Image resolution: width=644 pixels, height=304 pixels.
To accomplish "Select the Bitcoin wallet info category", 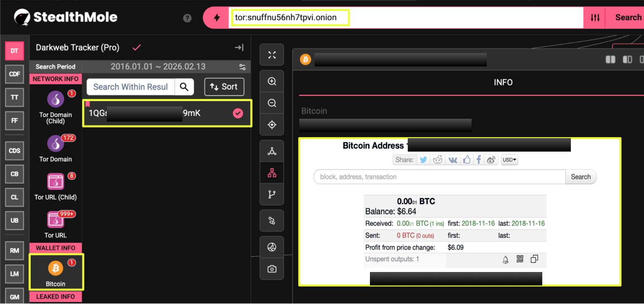I will [x=55, y=272].
